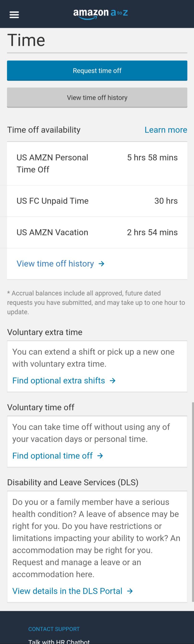The image size is (194, 644).
Task: Select the US AMZN Personal Time Off row
Action: [97, 163]
